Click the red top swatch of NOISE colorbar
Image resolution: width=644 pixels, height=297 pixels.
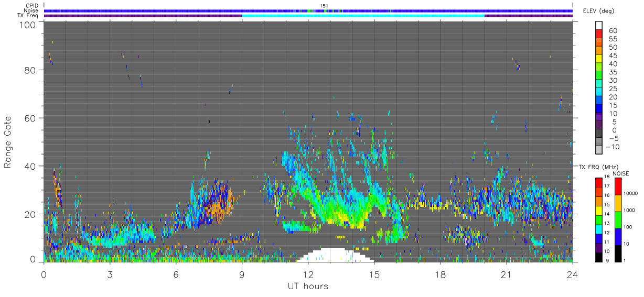tap(618, 186)
